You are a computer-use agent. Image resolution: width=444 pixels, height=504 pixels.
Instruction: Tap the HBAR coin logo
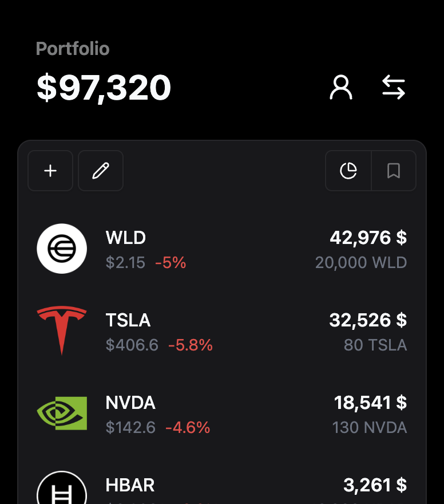(62, 487)
